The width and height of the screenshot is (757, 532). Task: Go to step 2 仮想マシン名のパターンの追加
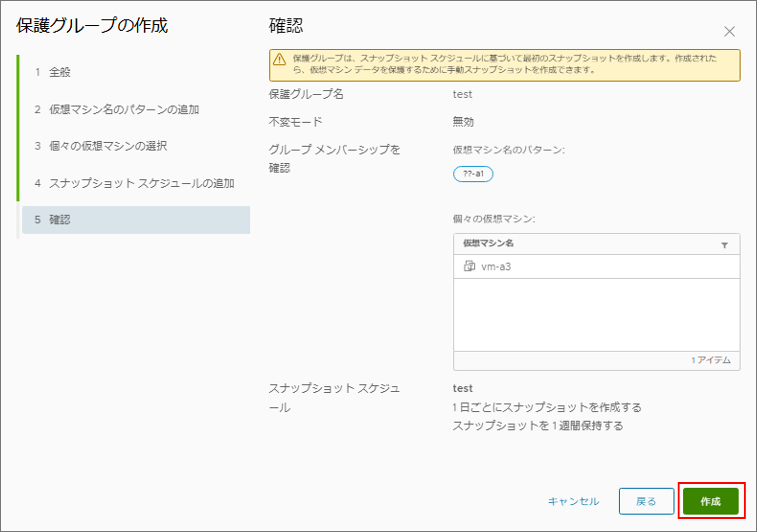pos(117,110)
